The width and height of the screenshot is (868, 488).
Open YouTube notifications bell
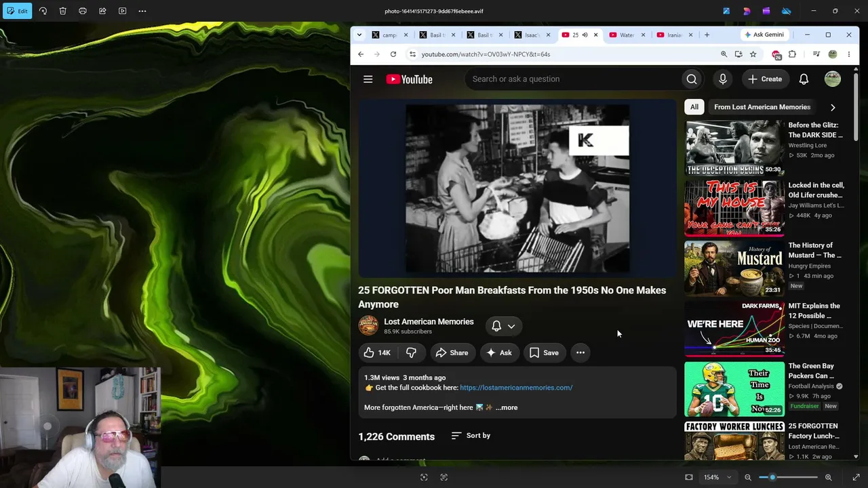[804, 79]
